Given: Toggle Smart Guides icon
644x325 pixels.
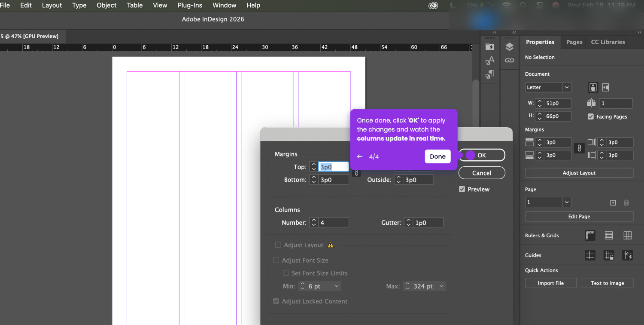Looking at the screenshot, I should 628,255.
